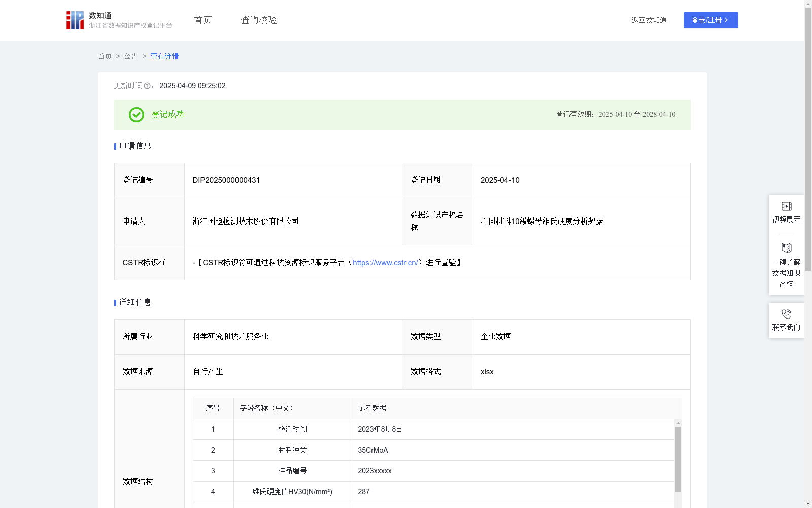Image resolution: width=812 pixels, height=508 pixels.
Task: Click the page scrollbar down arrow
Action: pos(808,504)
